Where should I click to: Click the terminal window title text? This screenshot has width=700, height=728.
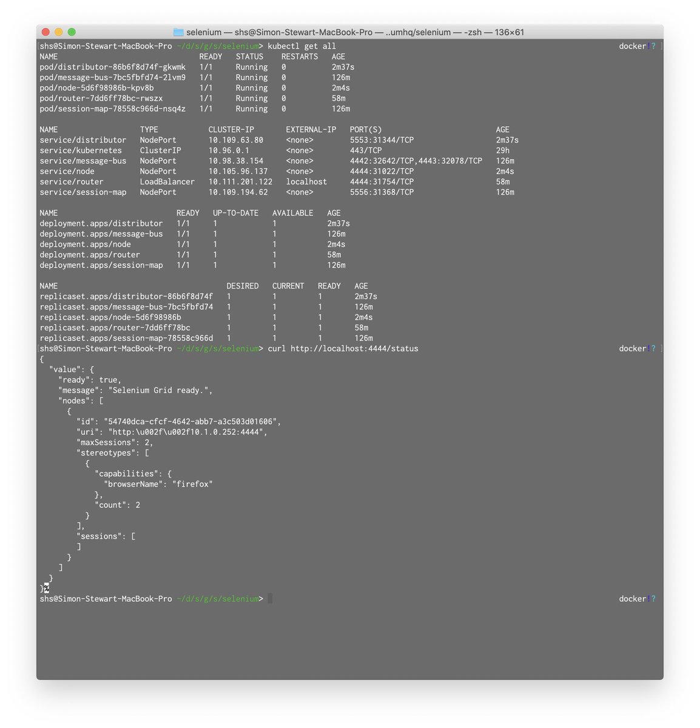(355, 32)
